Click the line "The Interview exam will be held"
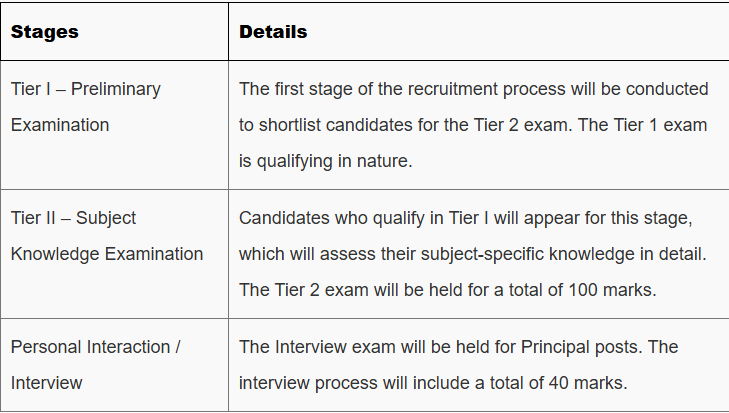Viewport: 729px width, 413px height. (x=458, y=347)
